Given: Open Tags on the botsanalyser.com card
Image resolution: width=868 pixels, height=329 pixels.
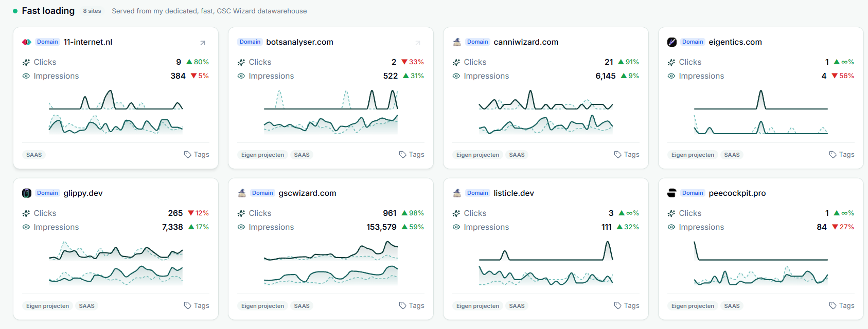Looking at the screenshot, I should (x=412, y=155).
